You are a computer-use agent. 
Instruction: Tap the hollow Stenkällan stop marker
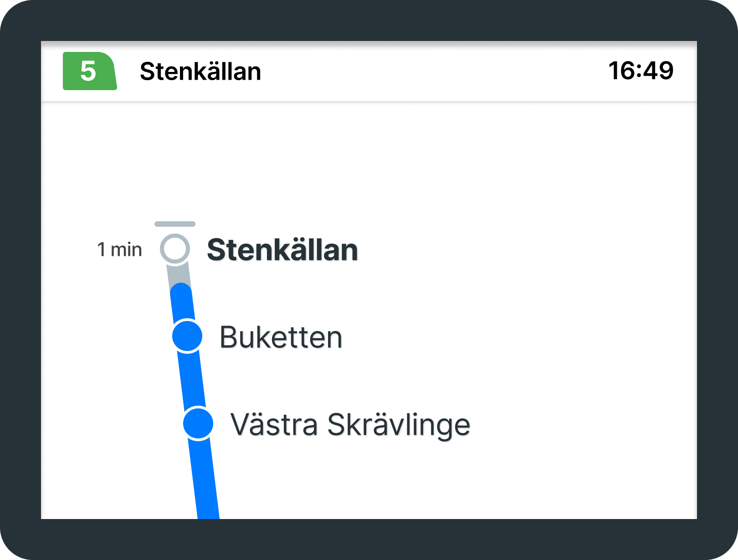click(x=175, y=249)
